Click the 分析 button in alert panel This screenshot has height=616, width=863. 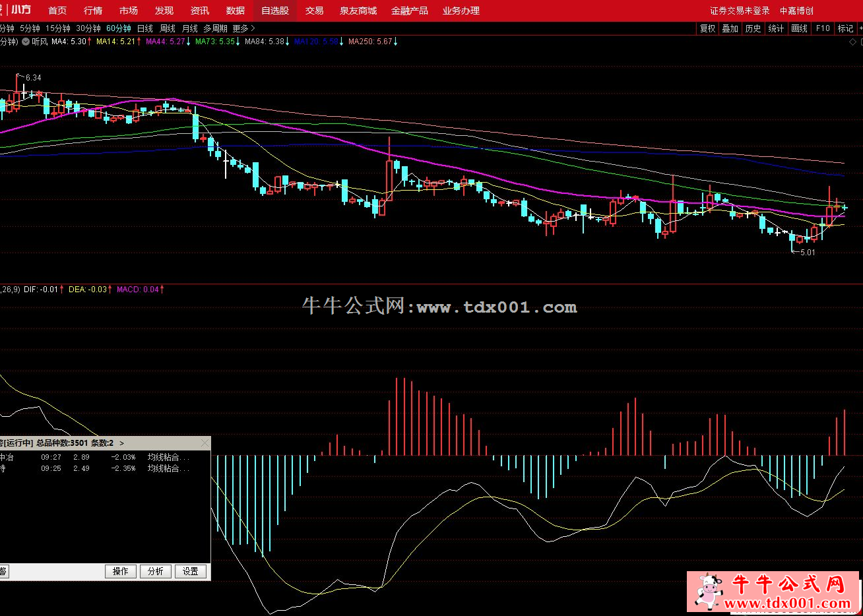point(156,571)
